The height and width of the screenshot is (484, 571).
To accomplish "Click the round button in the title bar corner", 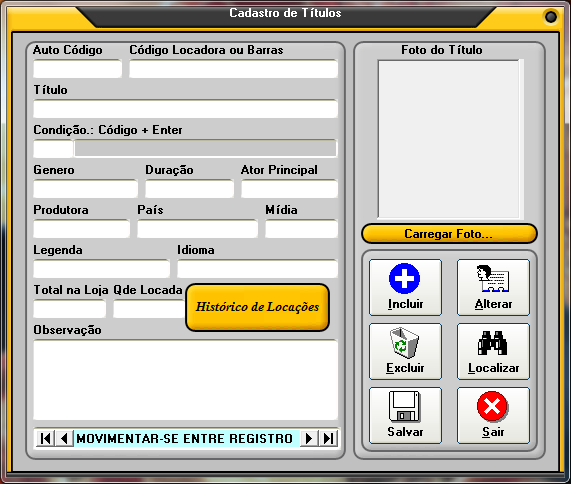I will 550,17.
